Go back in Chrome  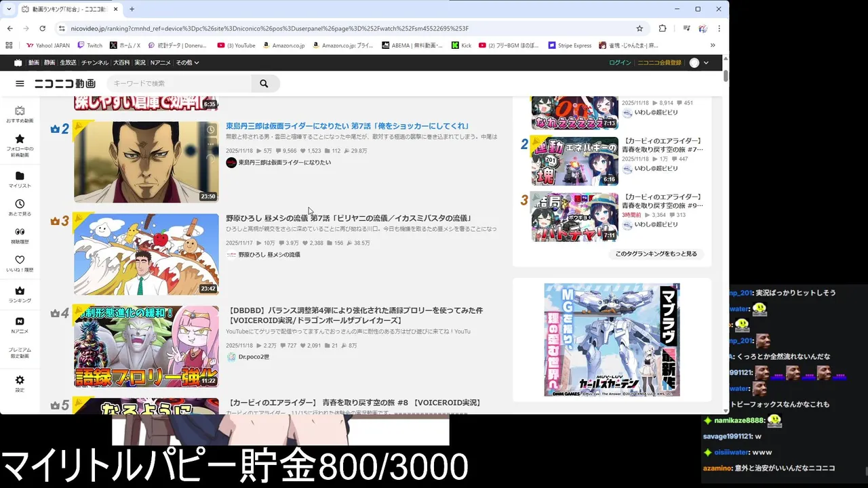tap(9, 28)
